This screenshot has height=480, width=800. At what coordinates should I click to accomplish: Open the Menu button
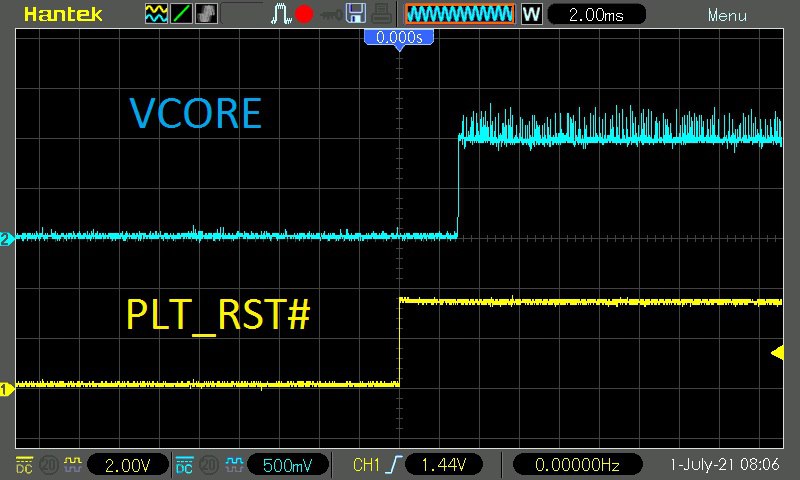[x=727, y=16]
